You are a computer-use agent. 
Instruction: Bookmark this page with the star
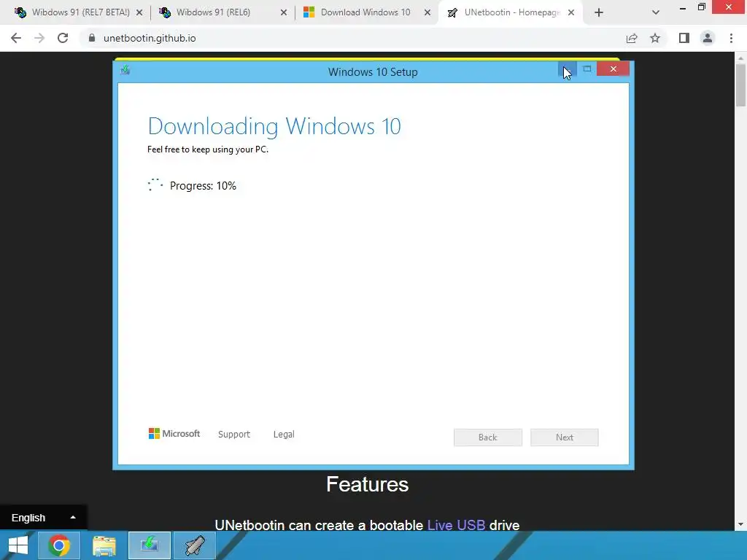tap(655, 38)
